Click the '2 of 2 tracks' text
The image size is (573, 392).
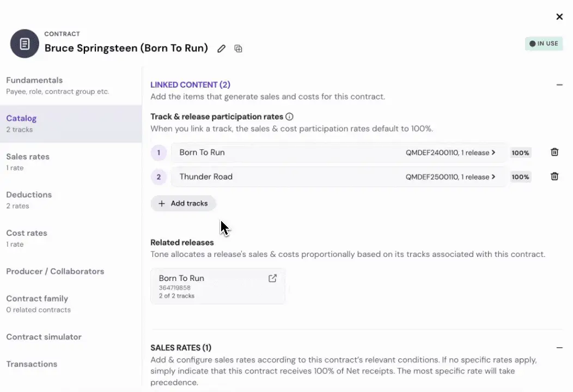(176, 296)
